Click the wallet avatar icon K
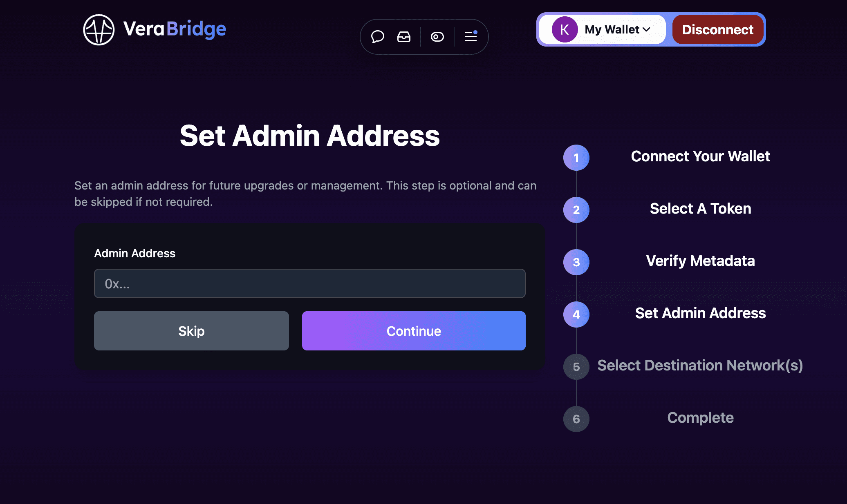The image size is (847, 504). click(x=563, y=29)
